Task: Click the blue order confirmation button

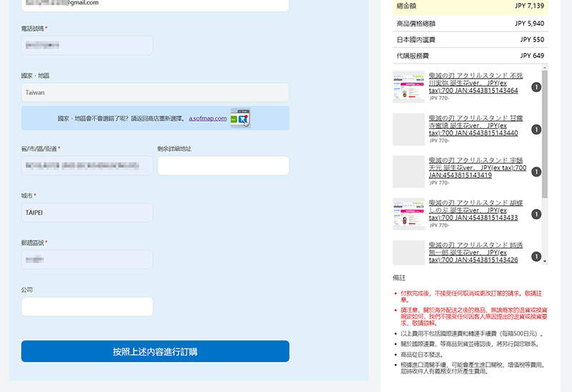Action: tap(155, 351)
